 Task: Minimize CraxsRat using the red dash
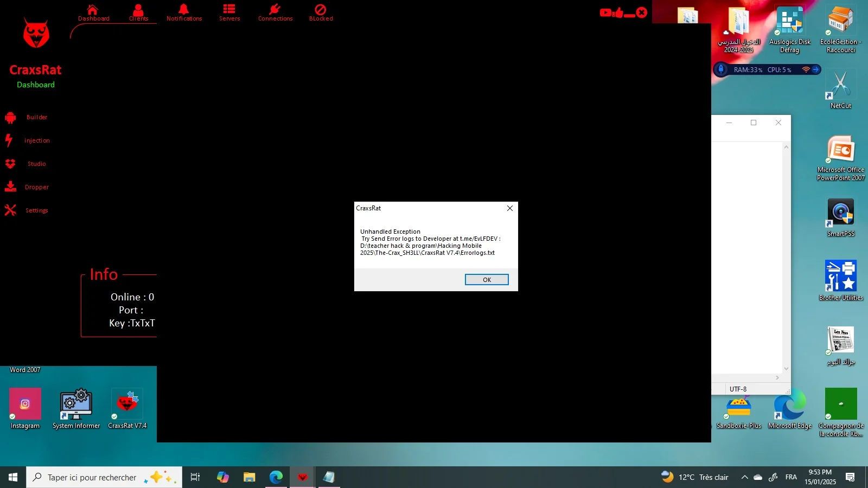point(629,15)
